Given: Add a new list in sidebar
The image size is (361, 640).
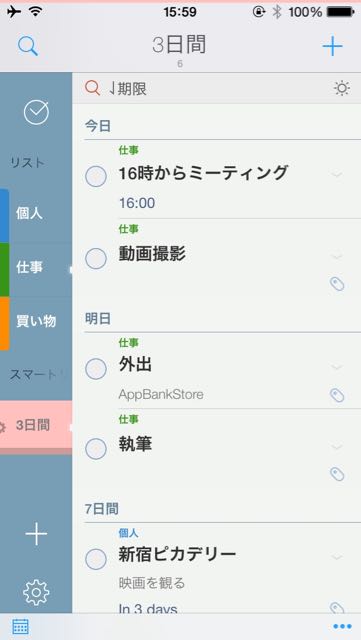Looking at the screenshot, I should tap(36, 533).
